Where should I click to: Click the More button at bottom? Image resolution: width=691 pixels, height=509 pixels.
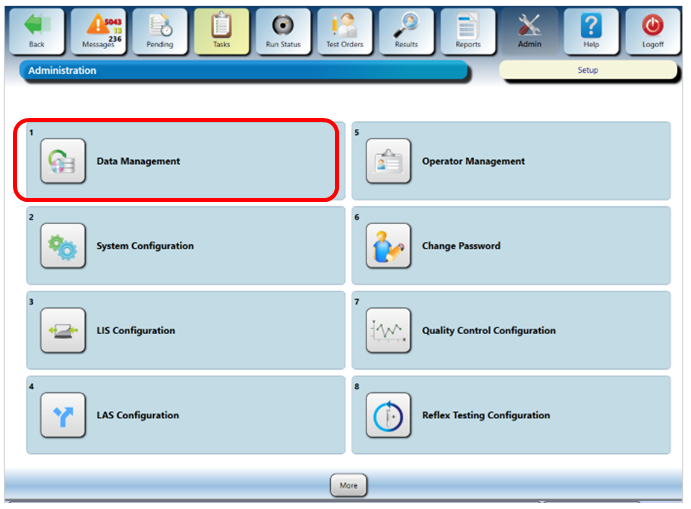click(x=348, y=485)
